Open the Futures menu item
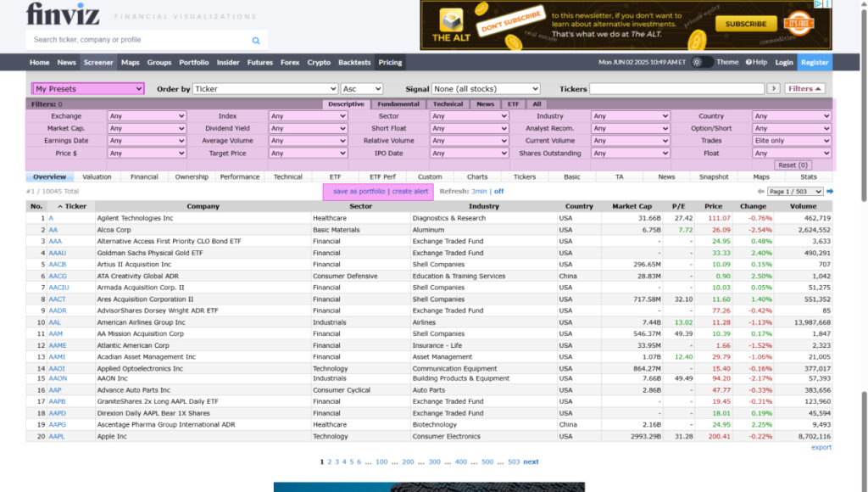This screenshot has height=492, width=868. [x=260, y=62]
